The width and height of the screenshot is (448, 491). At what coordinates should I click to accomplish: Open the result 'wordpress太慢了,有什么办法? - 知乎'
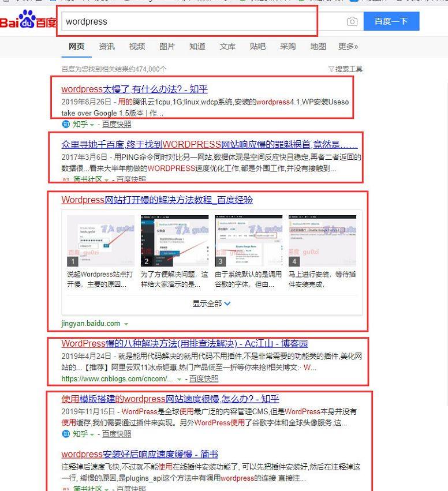[x=134, y=89]
